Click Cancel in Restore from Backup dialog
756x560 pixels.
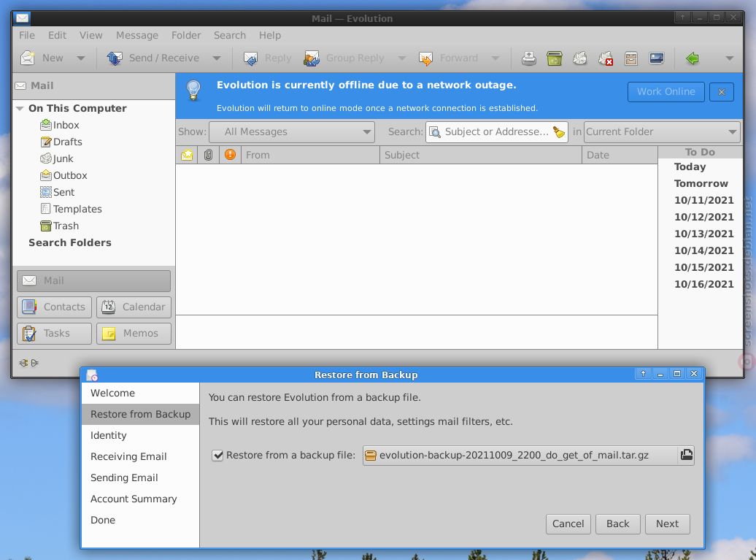click(568, 523)
